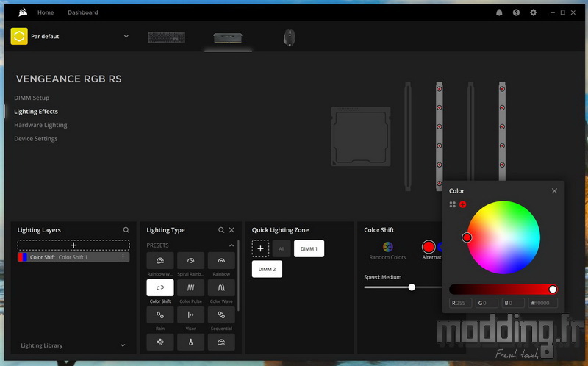Select the red Alternating color swatch
The image size is (588, 366).
click(x=429, y=247)
